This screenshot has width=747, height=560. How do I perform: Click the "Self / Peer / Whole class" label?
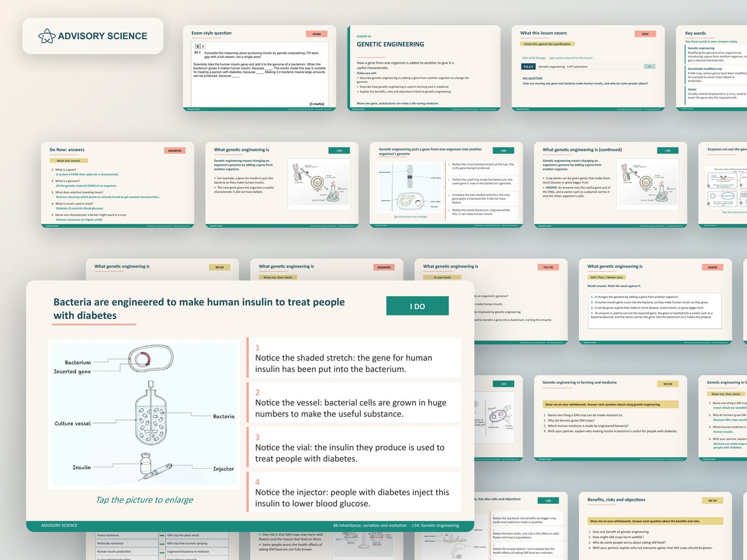point(607,277)
